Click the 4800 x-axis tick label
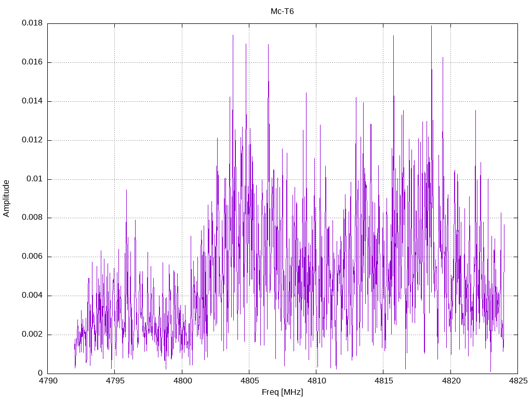The height and width of the screenshot is (399, 532). click(x=182, y=381)
